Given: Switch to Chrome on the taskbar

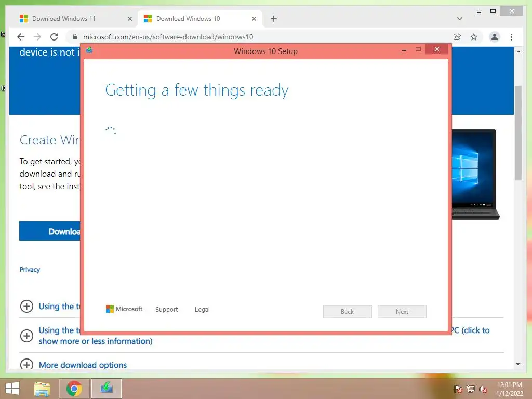Looking at the screenshot, I should click(74, 389).
